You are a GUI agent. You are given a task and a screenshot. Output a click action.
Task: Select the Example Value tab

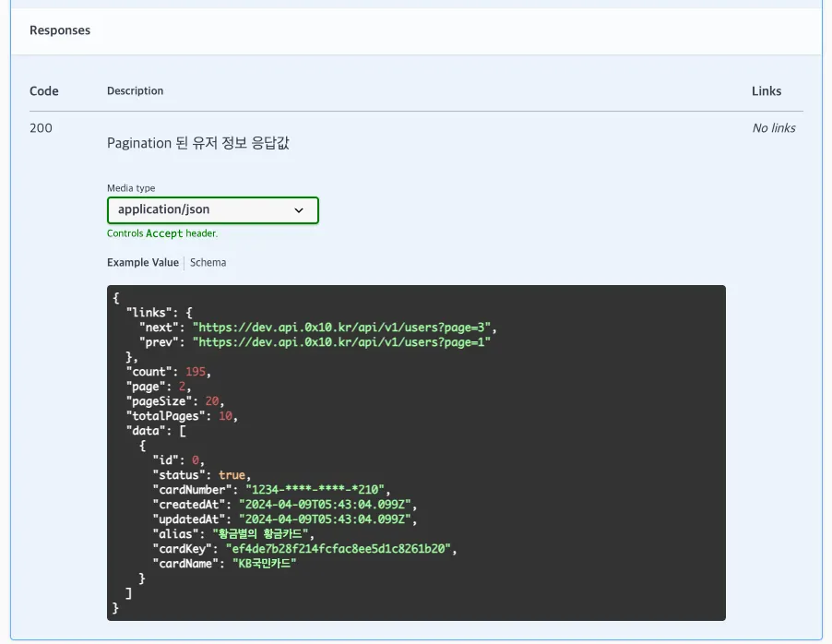pyautogui.click(x=143, y=262)
